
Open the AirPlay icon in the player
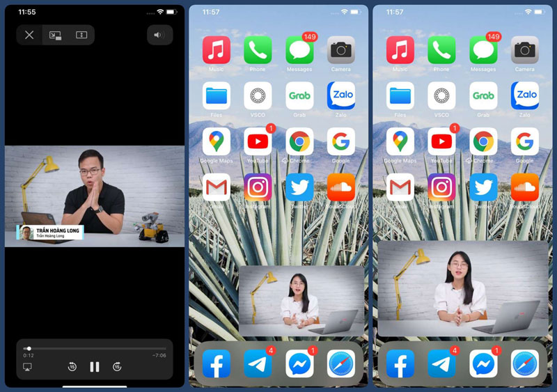click(28, 367)
